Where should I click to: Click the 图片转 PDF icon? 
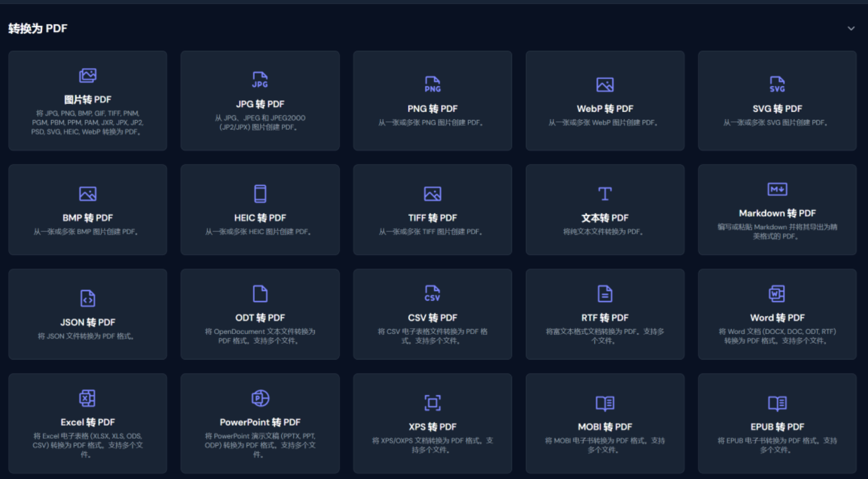88,76
